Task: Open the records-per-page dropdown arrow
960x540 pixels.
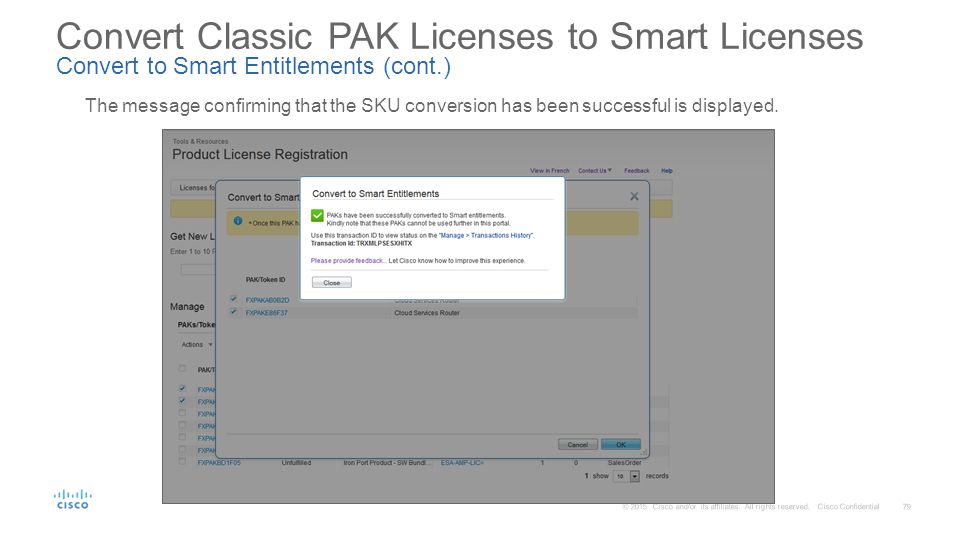Action: (635, 476)
